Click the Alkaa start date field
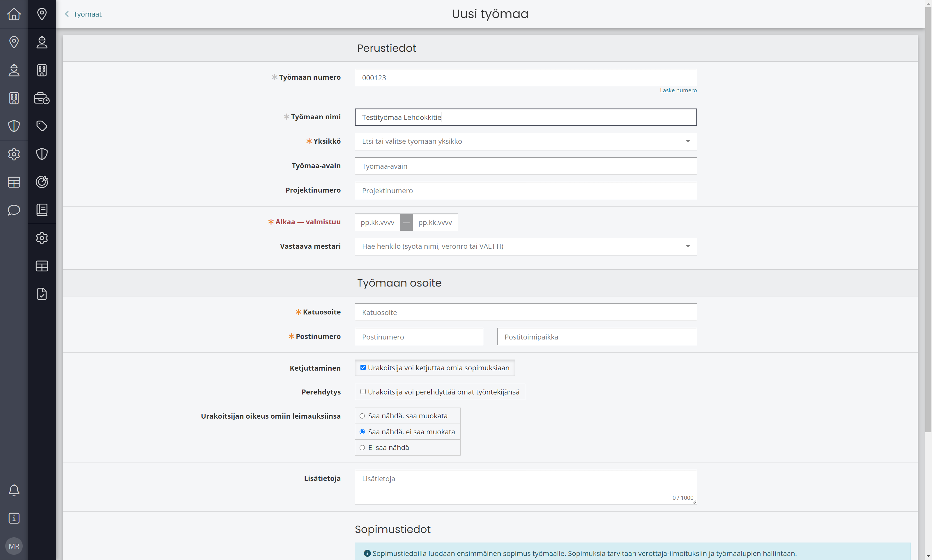Viewport: 932px width, 560px height. tap(377, 222)
